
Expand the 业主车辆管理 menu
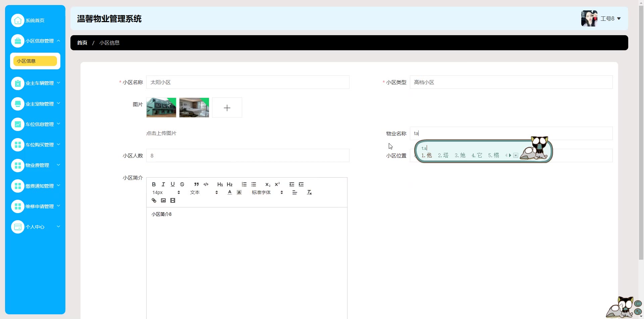35,83
